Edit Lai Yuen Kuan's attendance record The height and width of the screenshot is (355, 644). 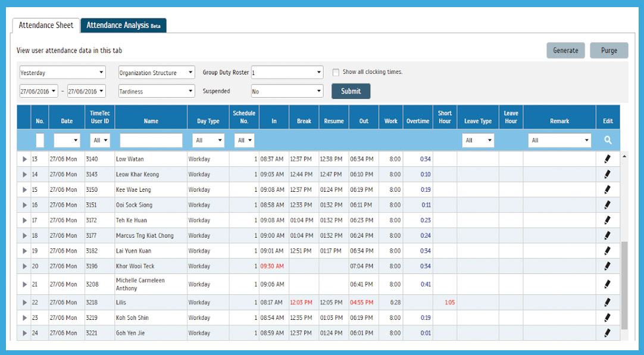(x=607, y=251)
